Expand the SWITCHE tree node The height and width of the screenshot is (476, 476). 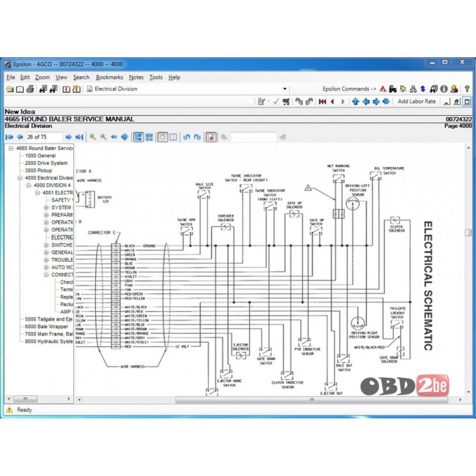[46, 245]
